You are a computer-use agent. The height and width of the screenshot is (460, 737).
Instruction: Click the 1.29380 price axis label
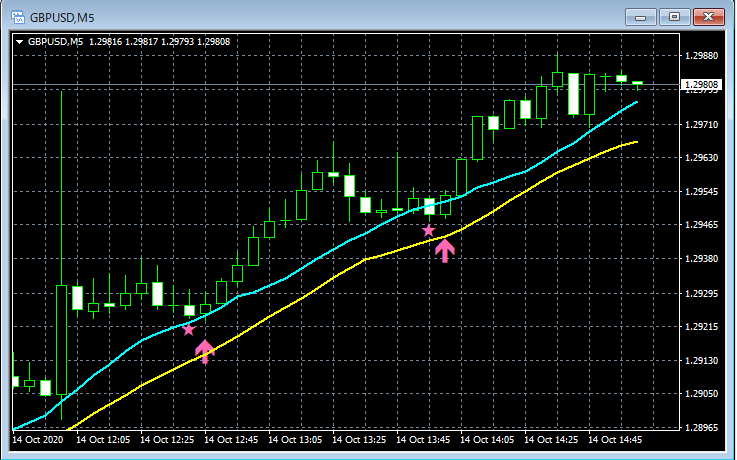702,258
